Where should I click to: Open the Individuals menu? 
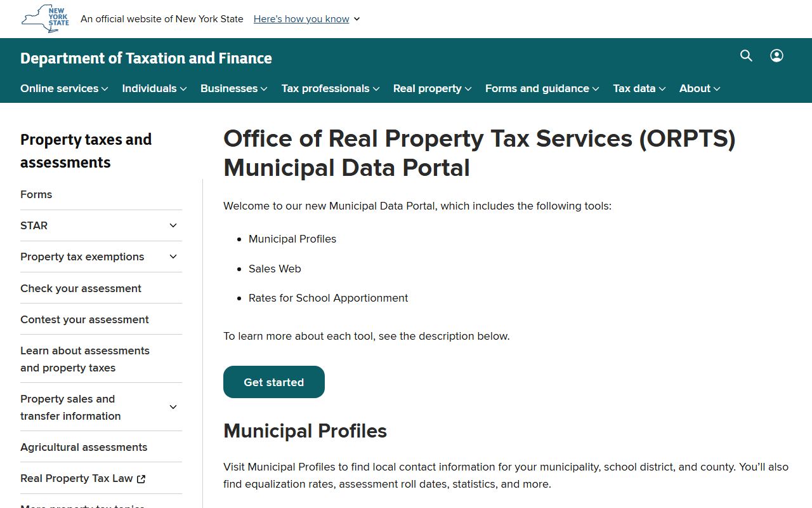click(154, 88)
